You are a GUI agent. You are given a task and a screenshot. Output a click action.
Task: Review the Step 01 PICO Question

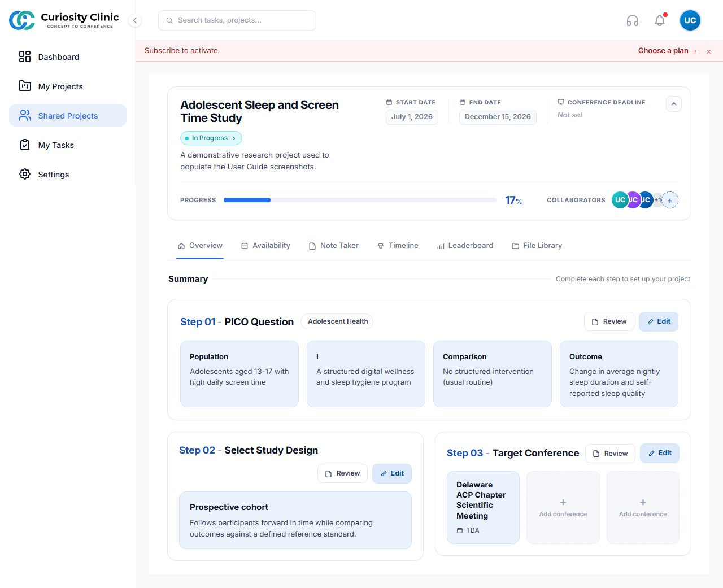tap(609, 321)
